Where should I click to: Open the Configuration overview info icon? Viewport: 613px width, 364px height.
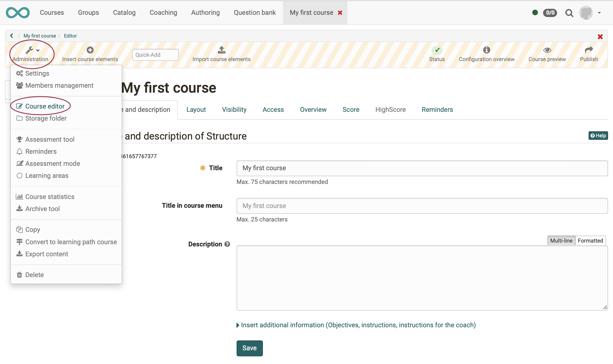(487, 50)
